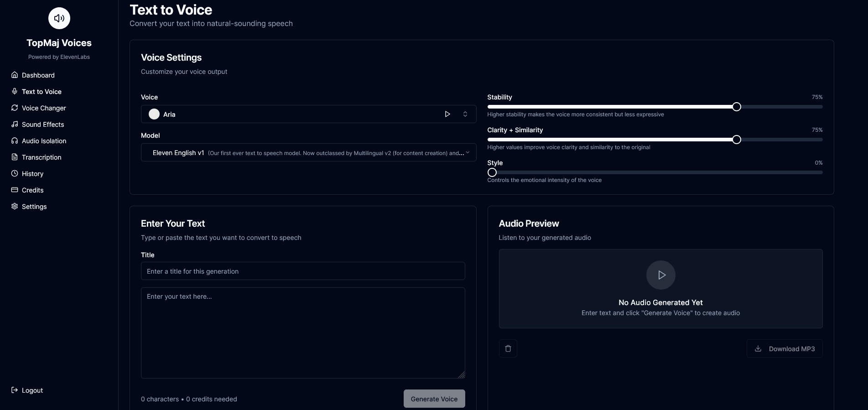The image size is (868, 410).
Task: Click the TopMaj Voices speaker logo
Action: (x=59, y=18)
